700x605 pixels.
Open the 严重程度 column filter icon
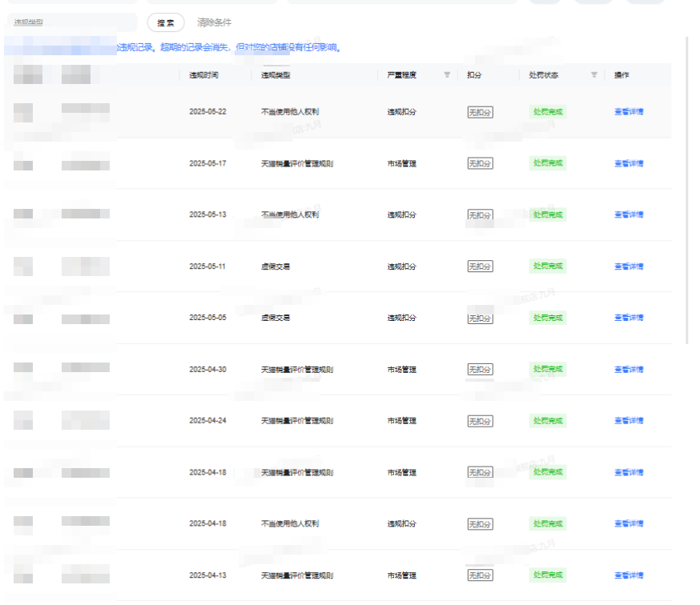point(447,75)
